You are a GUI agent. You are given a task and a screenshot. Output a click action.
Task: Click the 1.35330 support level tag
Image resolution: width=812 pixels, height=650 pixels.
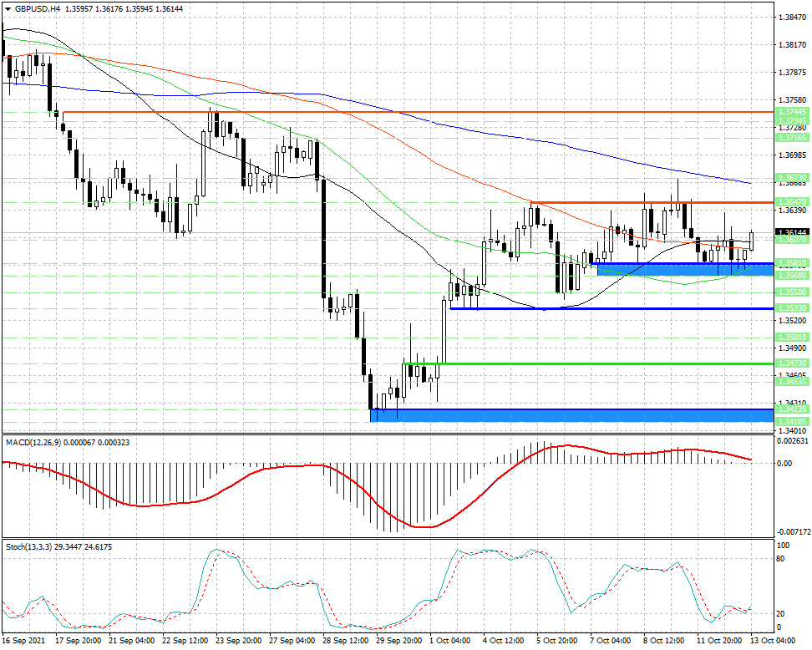pos(792,308)
